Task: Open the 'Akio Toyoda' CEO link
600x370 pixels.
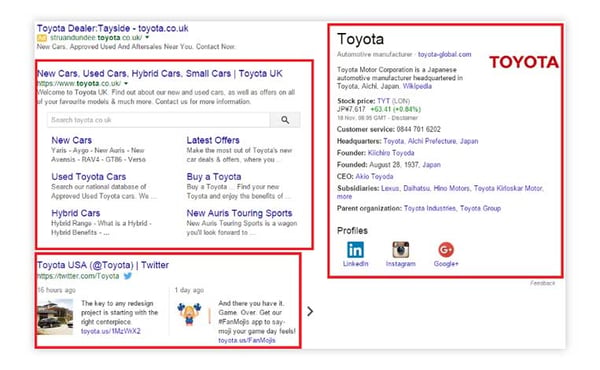Action: (x=374, y=176)
